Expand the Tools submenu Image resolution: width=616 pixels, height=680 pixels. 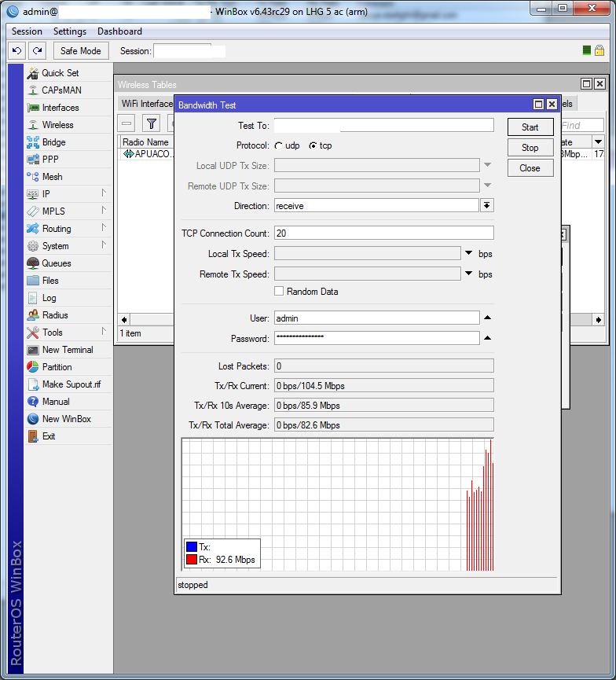point(104,332)
